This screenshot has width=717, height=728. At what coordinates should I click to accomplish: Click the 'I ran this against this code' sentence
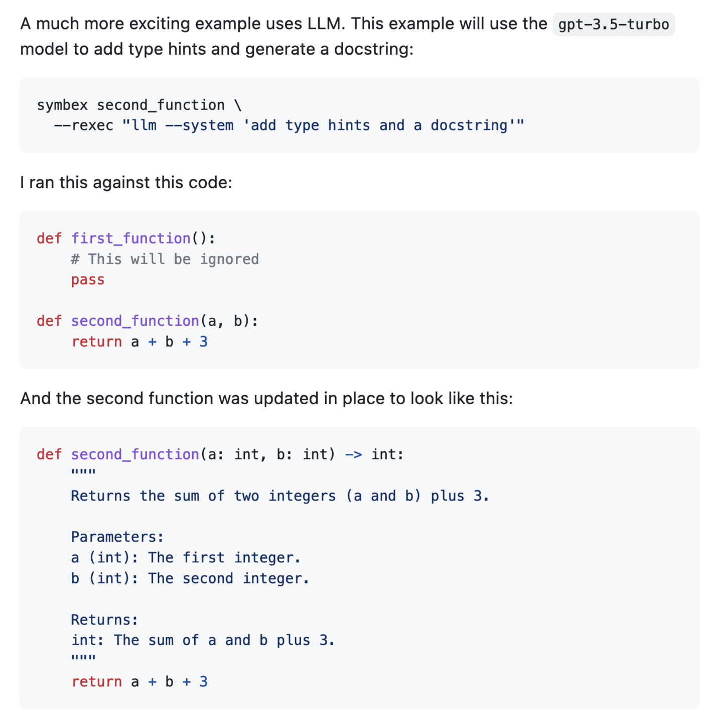(x=126, y=182)
